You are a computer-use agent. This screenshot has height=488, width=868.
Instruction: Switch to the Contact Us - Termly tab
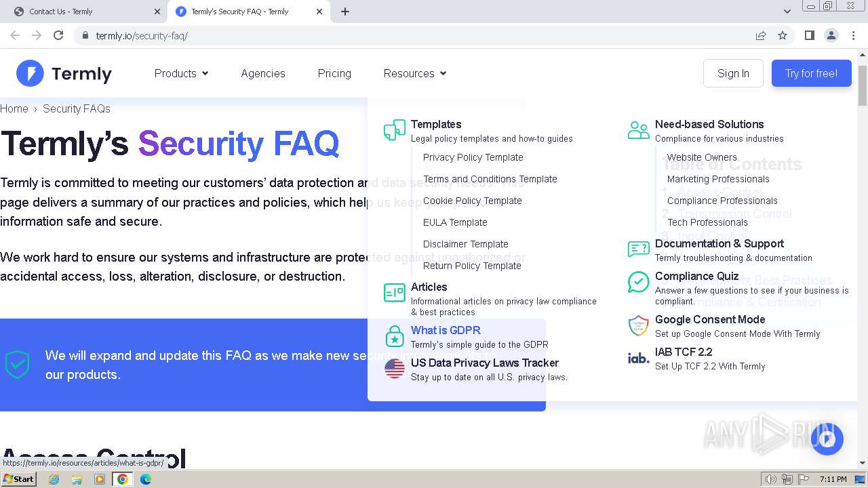pos(83,12)
